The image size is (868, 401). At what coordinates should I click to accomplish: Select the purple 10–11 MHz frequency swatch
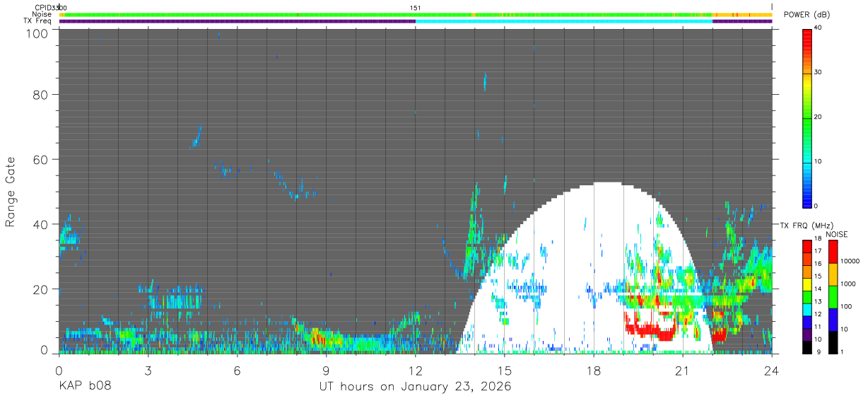[x=807, y=334]
